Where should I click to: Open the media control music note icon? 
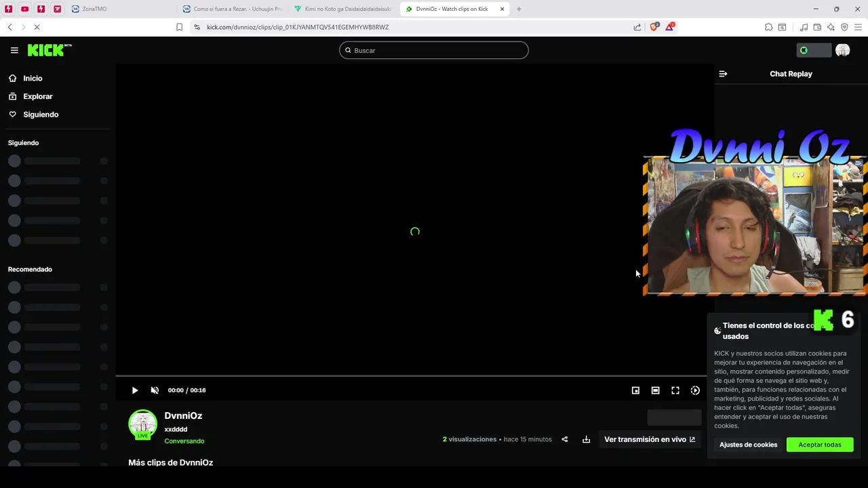pos(804,27)
